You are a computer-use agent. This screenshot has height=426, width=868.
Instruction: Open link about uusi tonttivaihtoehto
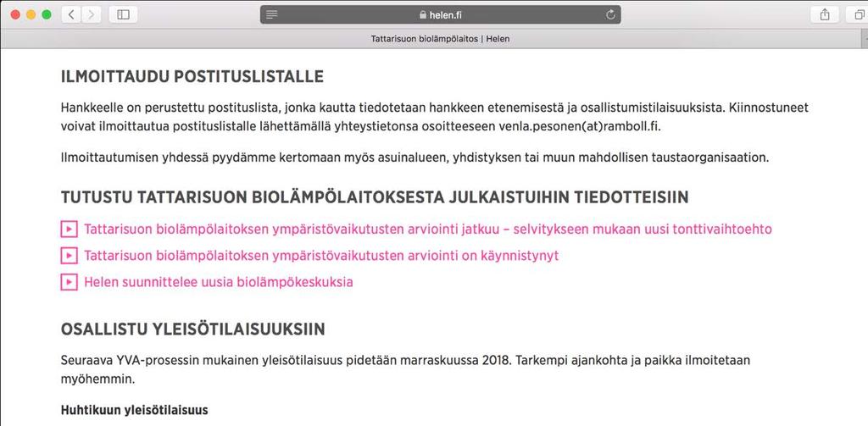427,229
